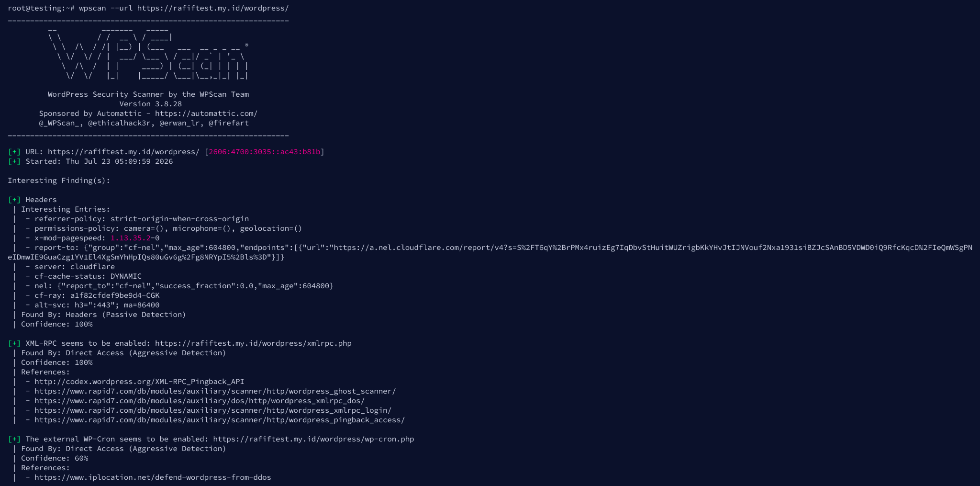980x486 pixels.
Task: Click 'The external WP-Cron seems to be enabled:' text
Action: 117,439
